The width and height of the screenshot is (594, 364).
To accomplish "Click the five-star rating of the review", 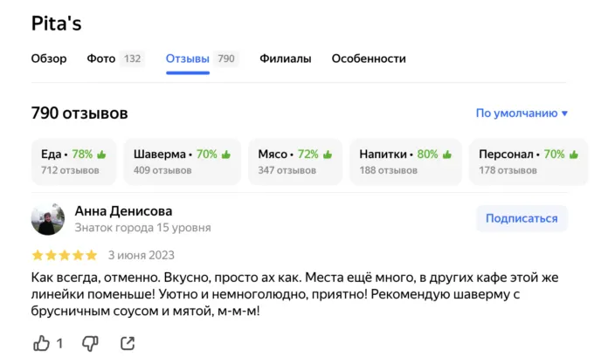I will 64,256.
